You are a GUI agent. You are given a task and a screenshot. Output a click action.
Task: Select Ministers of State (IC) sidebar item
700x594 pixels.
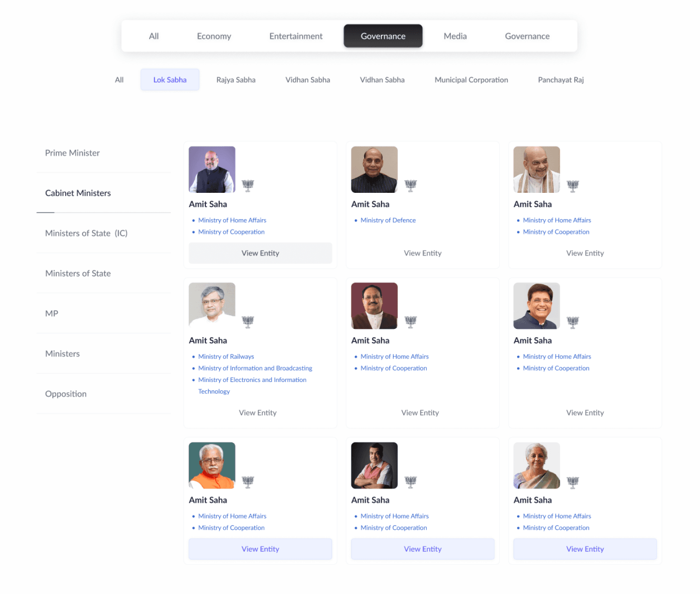click(x=86, y=233)
